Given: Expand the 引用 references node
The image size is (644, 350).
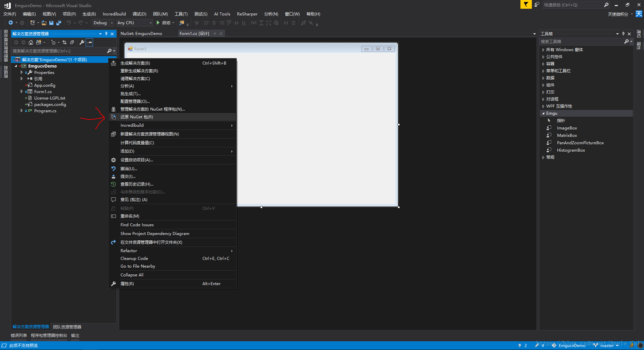Looking at the screenshot, I should (22, 79).
